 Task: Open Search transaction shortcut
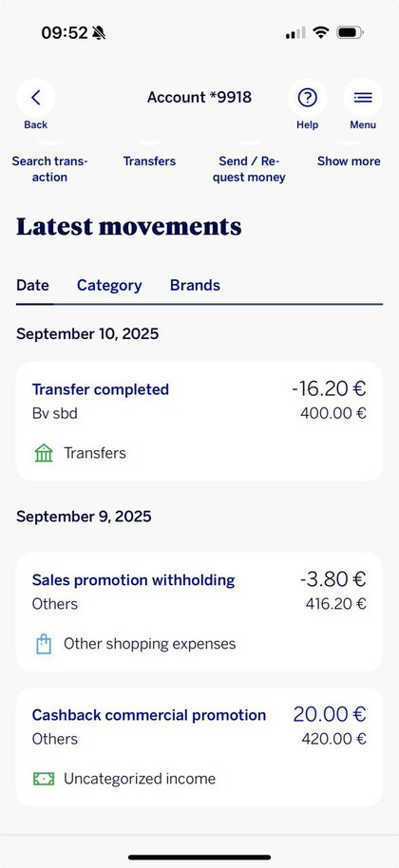[49, 169]
